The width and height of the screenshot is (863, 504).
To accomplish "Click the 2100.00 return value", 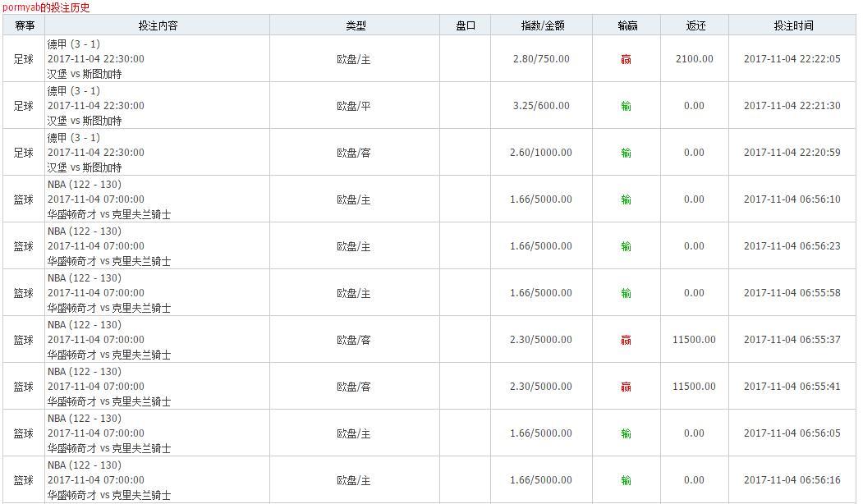I will click(x=694, y=59).
